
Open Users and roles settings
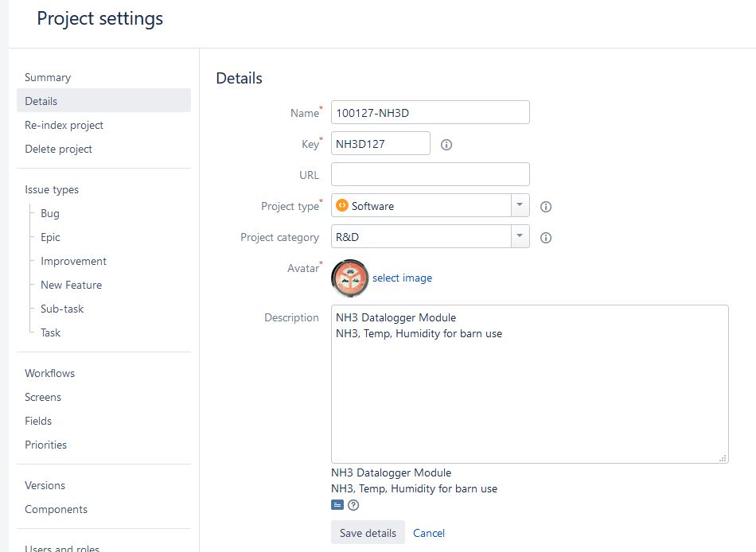pos(62,548)
